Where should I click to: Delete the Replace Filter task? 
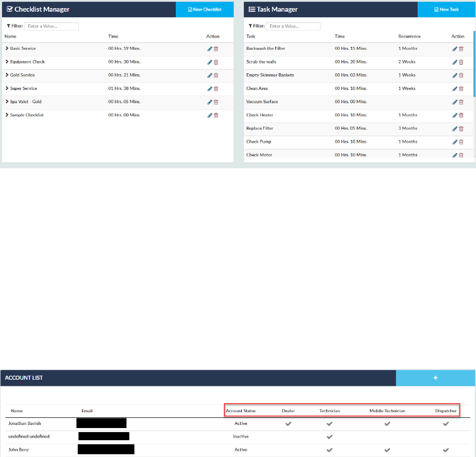tap(461, 129)
